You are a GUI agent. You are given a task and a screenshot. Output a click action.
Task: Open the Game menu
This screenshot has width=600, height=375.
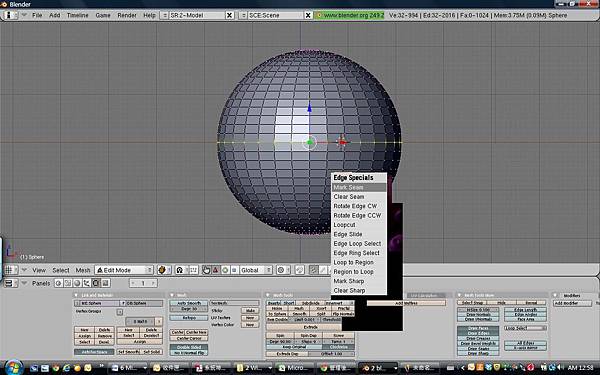(103, 15)
